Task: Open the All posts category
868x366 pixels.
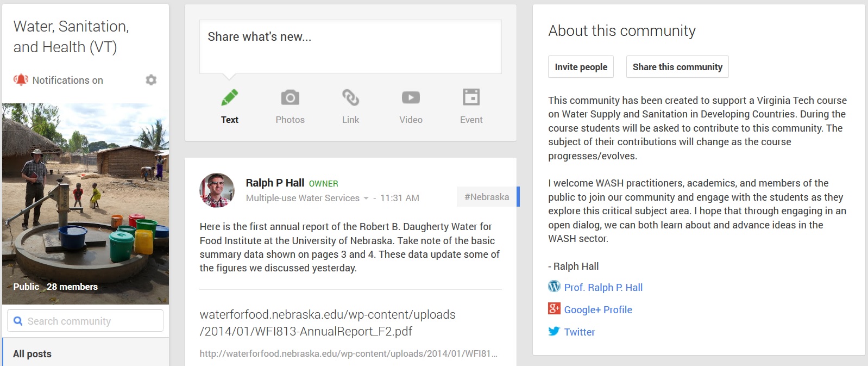Action: click(33, 353)
